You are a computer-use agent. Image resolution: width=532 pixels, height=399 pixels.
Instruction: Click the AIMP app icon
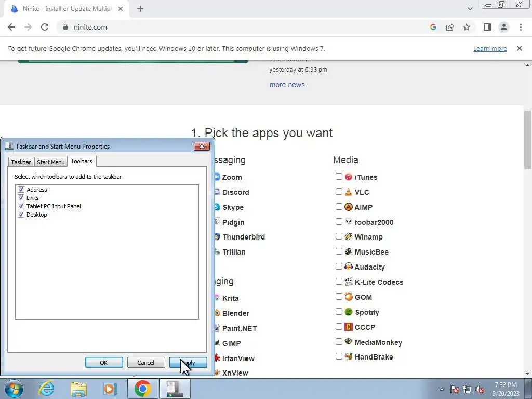click(x=349, y=207)
